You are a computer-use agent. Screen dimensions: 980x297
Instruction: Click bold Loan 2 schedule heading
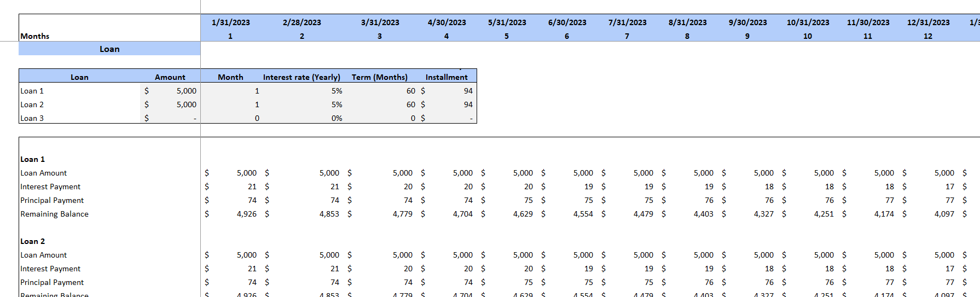coord(33,241)
